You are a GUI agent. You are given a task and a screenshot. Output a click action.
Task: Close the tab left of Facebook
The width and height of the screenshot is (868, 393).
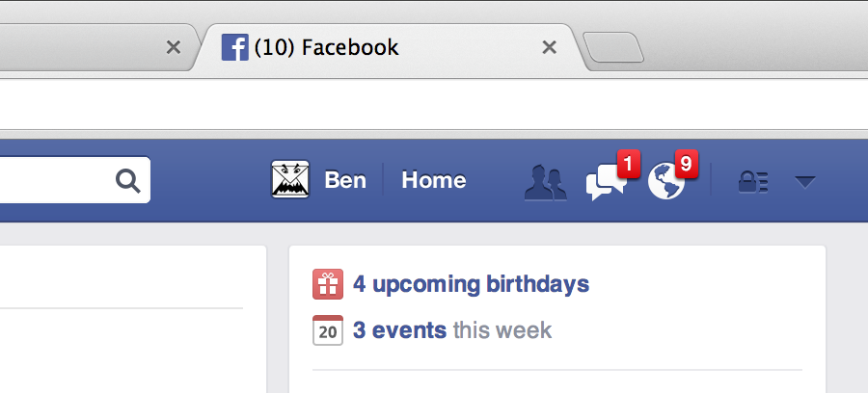click(x=174, y=47)
